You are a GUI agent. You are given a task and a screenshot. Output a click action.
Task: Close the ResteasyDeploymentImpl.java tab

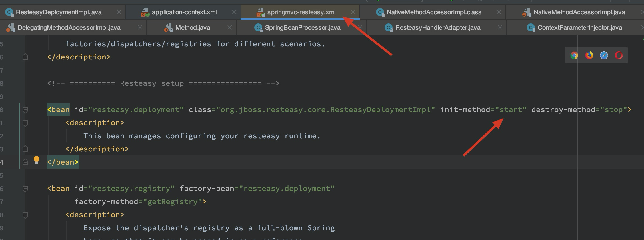[x=119, y=12]
